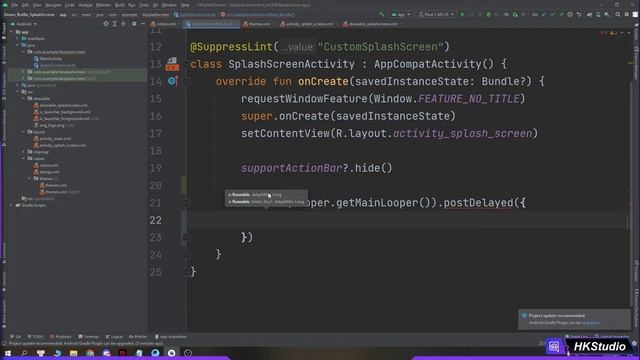
Task: Click 'FEATURE_NO_TITLE' on line 15
Action: click(469, 99)
